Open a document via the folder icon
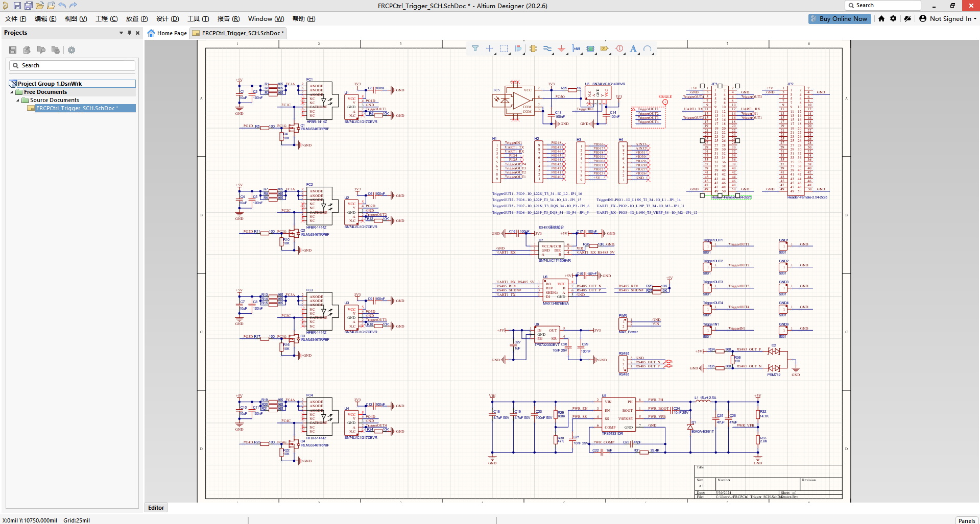Viewport: 980px width, 524px height. point(39,6)
